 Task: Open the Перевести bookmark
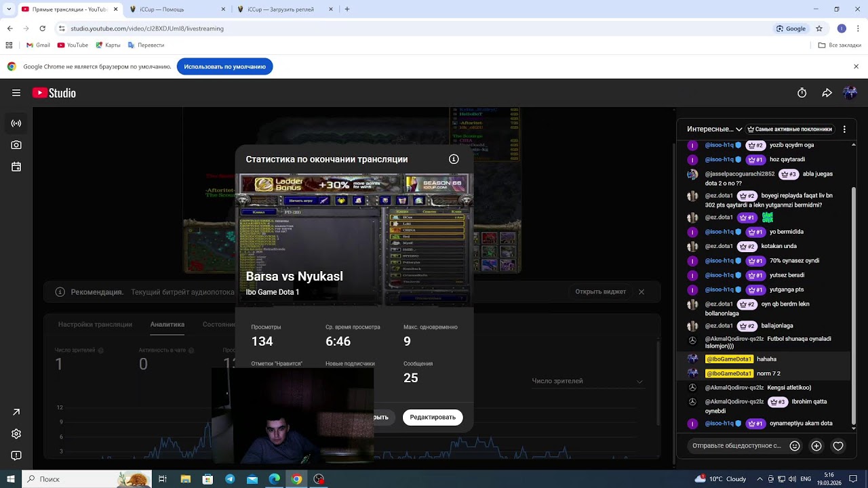pyautogui.click(x=146, y=45)
